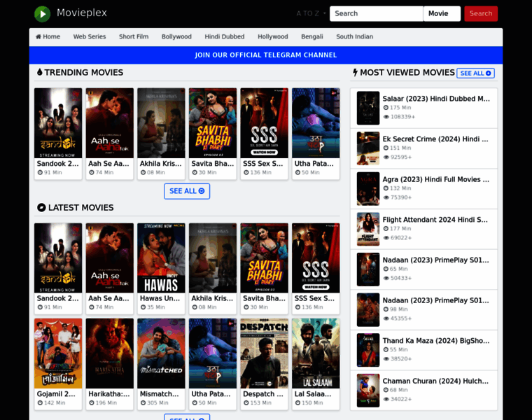Go to the Home menu item

48,36
